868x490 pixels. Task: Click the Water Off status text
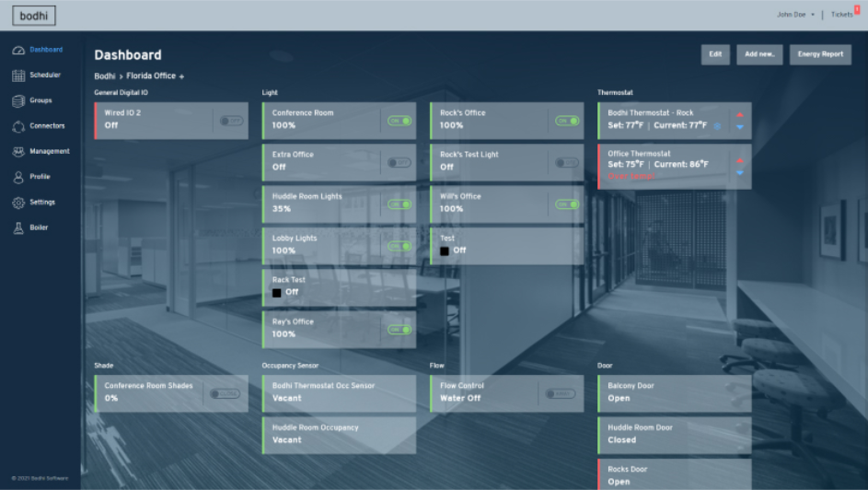[x=460, y=399]
